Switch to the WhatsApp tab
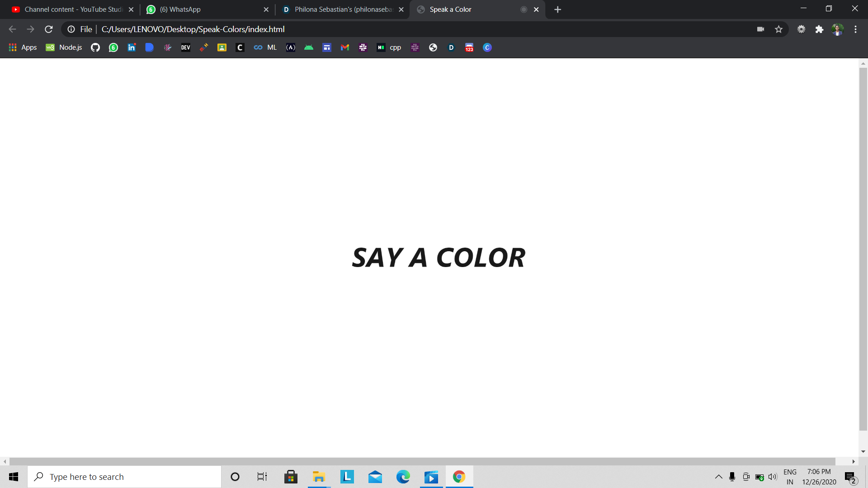Screen dimensions: 868x488 click(206, 9)
